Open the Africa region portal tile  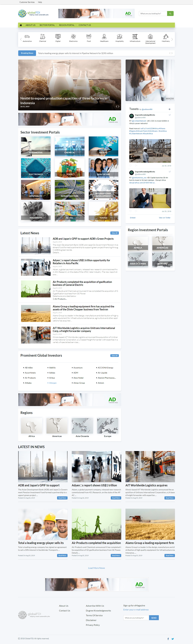pyautogui.click(x=138, y=243)
